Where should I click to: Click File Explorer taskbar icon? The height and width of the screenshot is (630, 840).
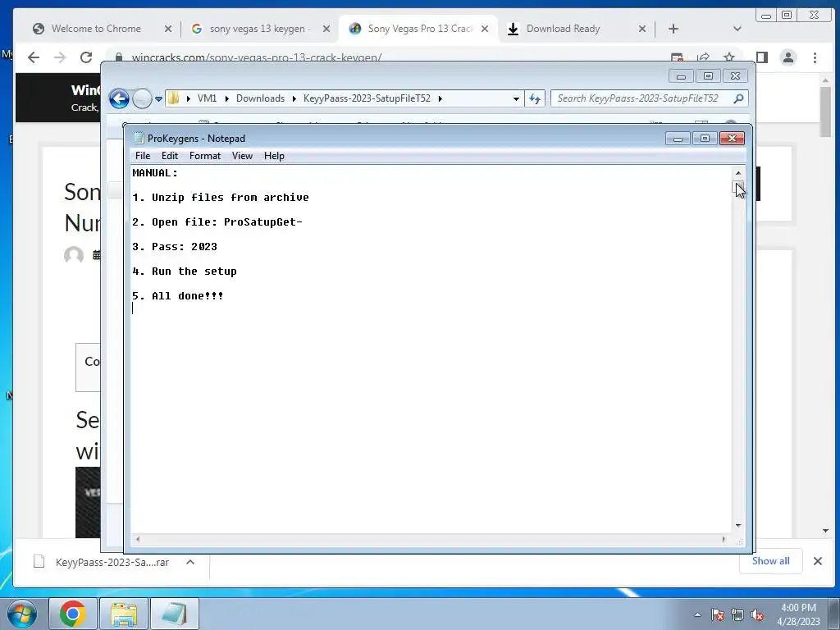[124, 614]
